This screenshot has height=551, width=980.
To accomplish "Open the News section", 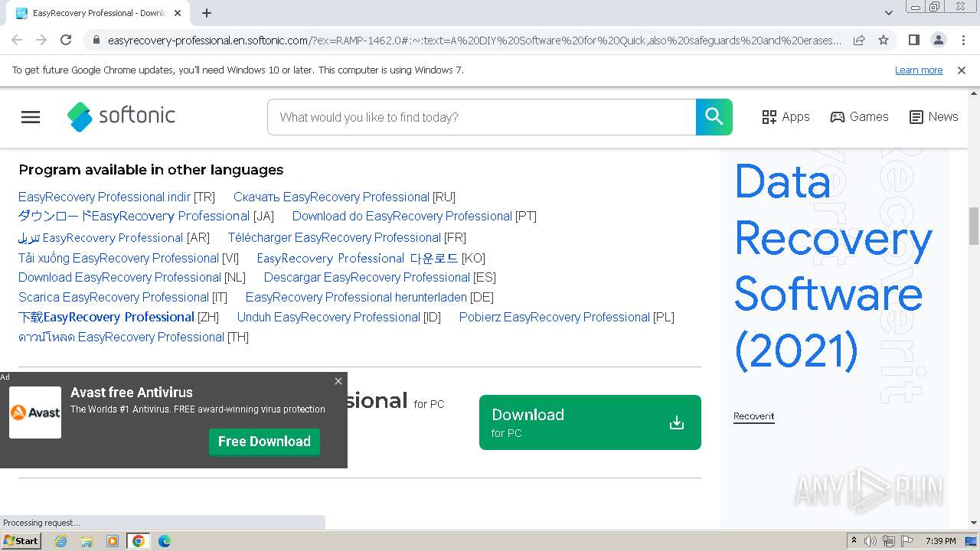I will pyautogui.click(x=933, y=117).
